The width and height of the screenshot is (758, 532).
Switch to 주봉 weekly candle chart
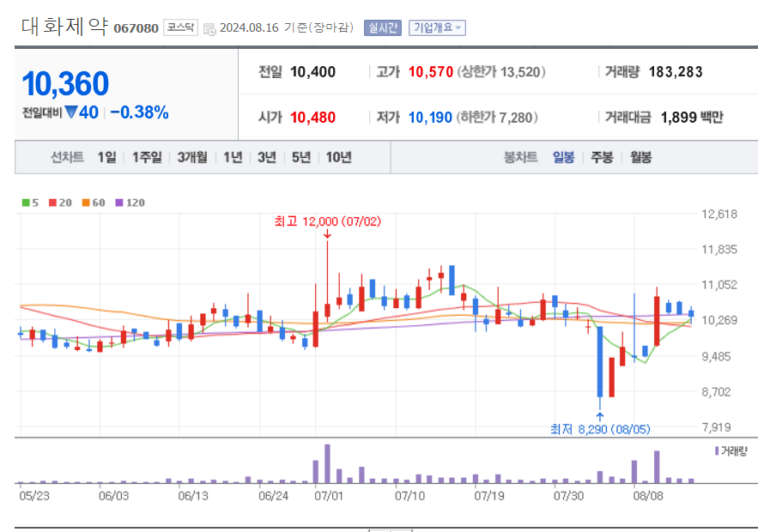(x=599, y=159)
